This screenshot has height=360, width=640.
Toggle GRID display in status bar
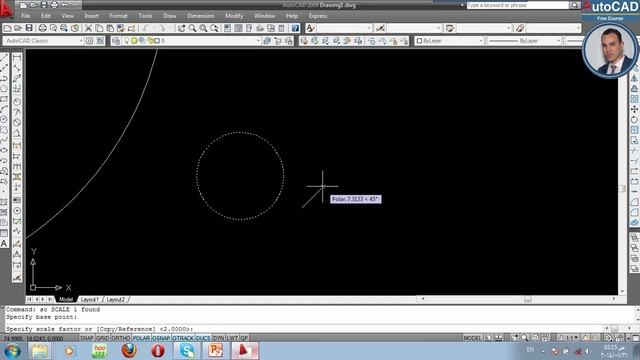tap(102, 338)
